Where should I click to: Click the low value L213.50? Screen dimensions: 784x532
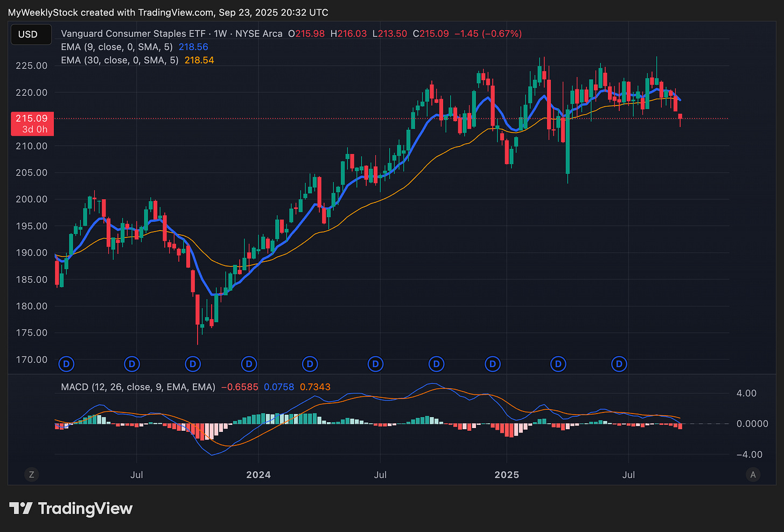click(x=389, y=33)
